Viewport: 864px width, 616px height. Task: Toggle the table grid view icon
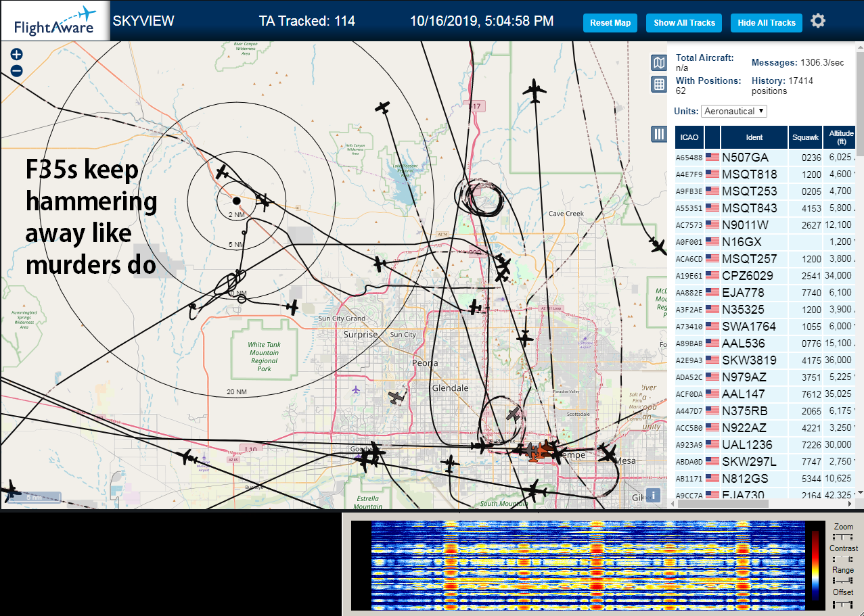pyautogui.click(x=658, y=85)
